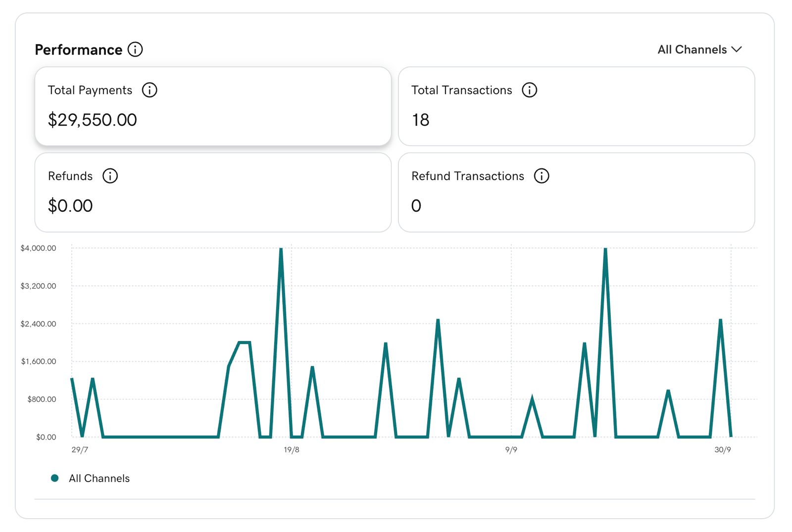Click the $1,600.00 y-axis label
Screen dimensions: 792x532
pos(39,361)
